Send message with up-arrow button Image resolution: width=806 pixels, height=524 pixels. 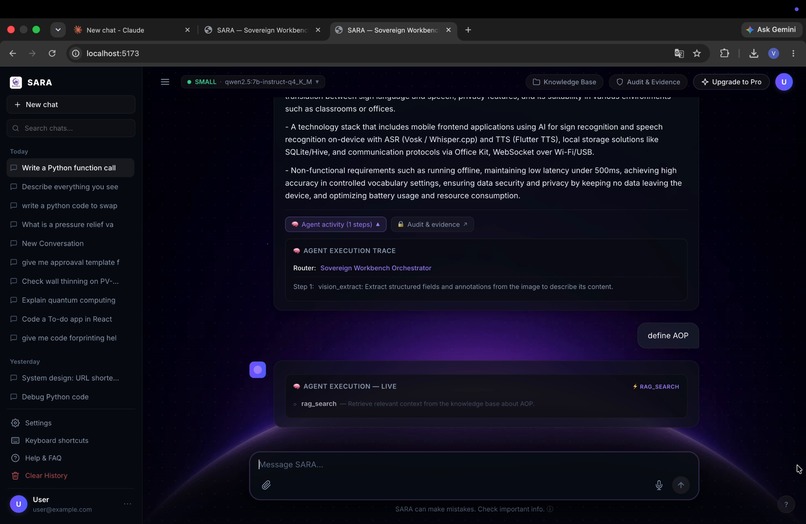click(681, 485)
